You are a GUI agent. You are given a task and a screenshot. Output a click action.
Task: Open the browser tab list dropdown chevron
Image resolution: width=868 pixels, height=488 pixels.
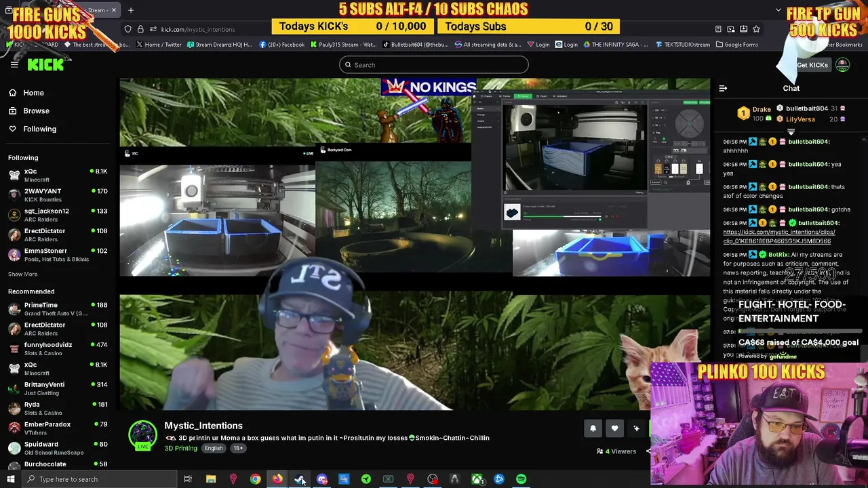pyautogui.click(x=778, y=10)
